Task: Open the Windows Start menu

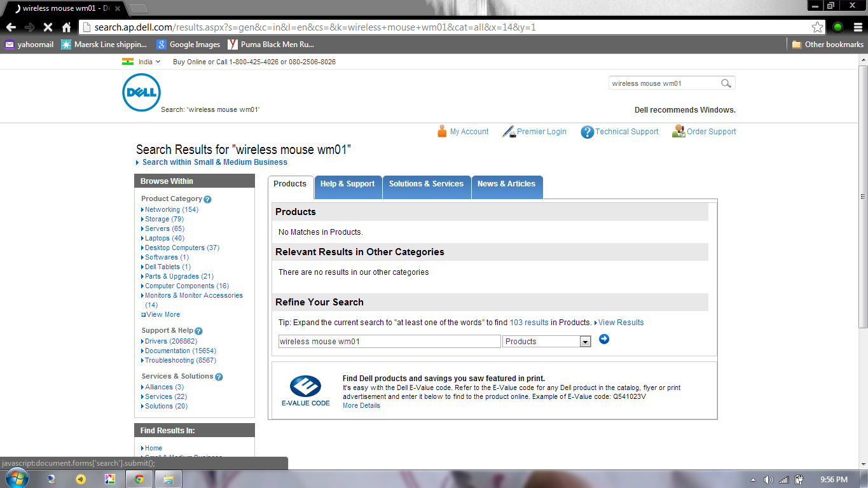Action: coord(16,478)
